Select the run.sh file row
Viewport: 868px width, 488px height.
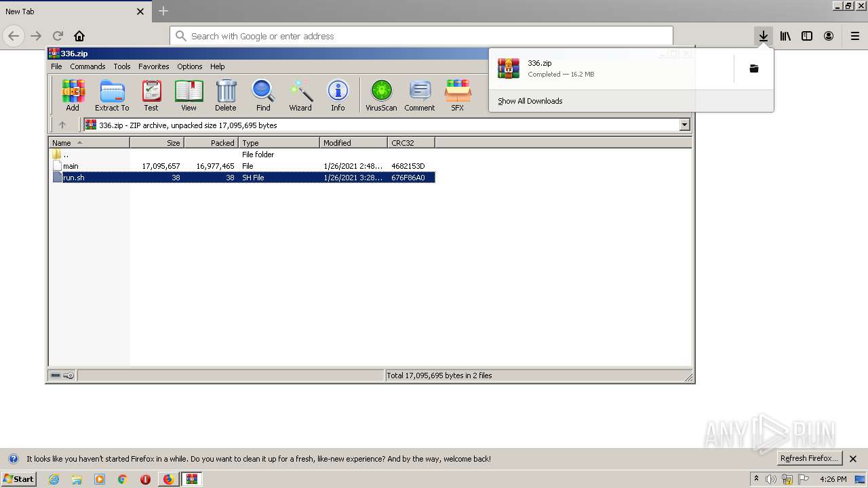click(243, 178)
